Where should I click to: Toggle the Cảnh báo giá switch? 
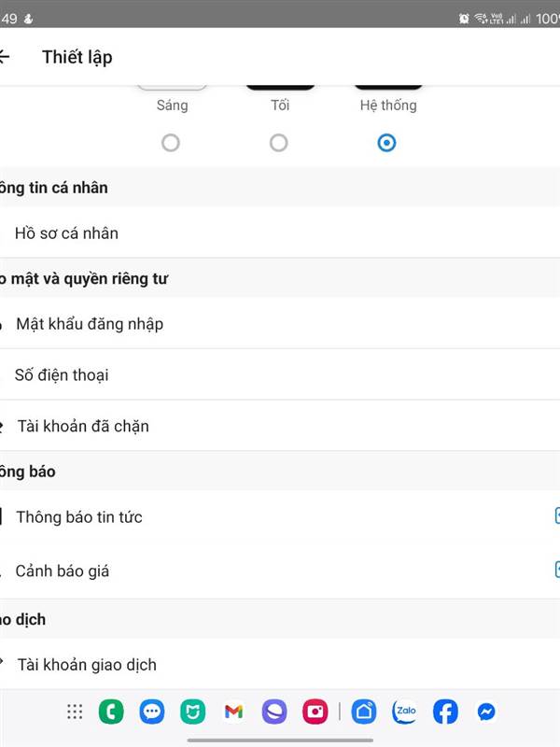tap(557, 570)
